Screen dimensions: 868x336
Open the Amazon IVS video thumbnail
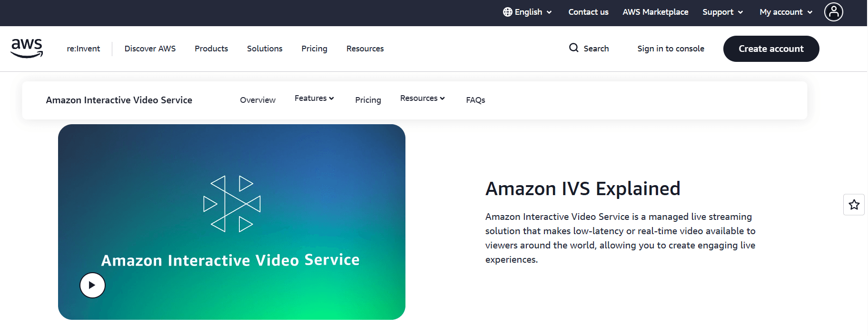pos(232,222)
